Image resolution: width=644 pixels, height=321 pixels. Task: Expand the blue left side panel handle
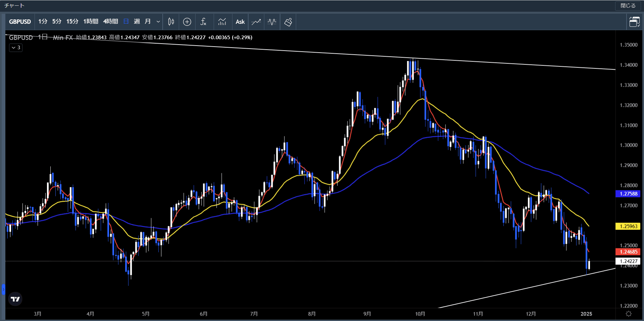click(3, 289)
